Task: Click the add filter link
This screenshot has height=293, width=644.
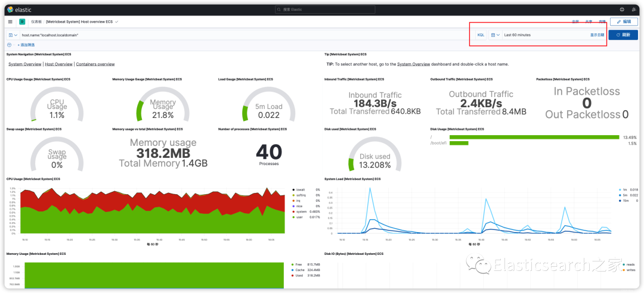Action: coord(26,45)
